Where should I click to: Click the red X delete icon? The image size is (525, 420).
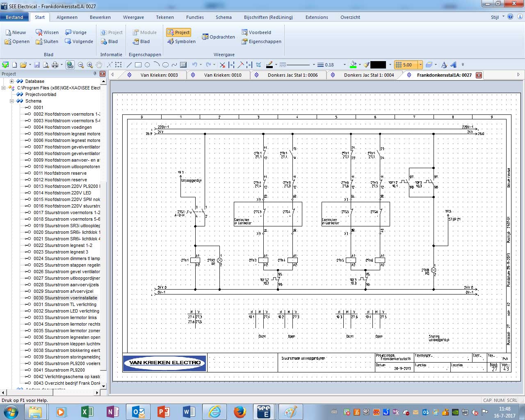(x=222, y=65)
